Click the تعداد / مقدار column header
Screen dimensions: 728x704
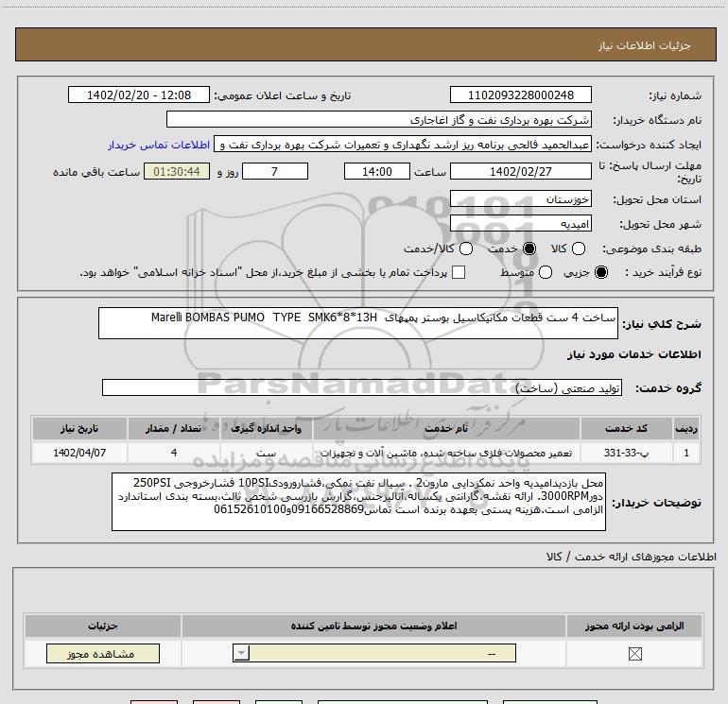pos(173,428)
